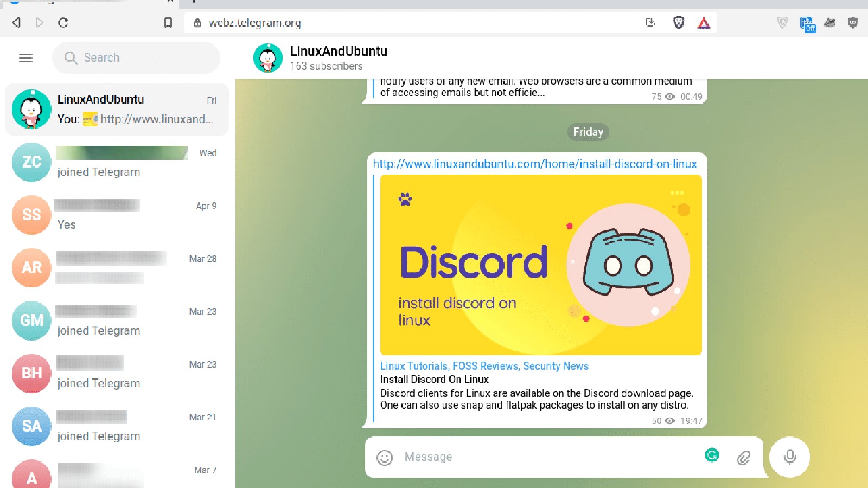Click the Brave Rewards triangle icon

pyautogui.click(x=704, y=23)
